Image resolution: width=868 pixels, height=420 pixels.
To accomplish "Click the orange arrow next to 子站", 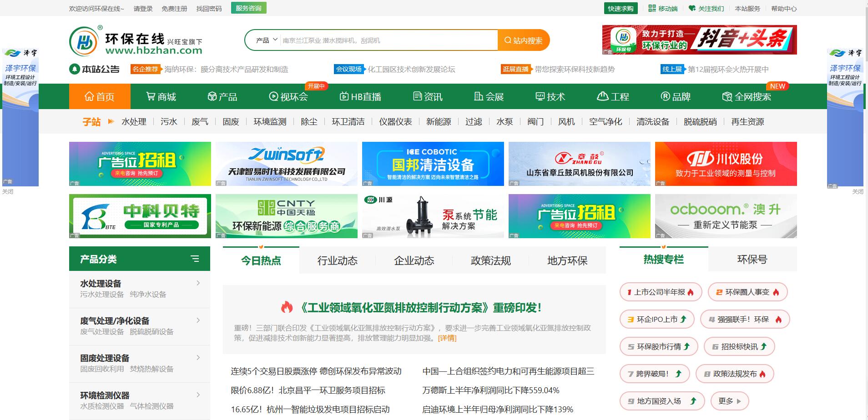I will pos(111,121).
